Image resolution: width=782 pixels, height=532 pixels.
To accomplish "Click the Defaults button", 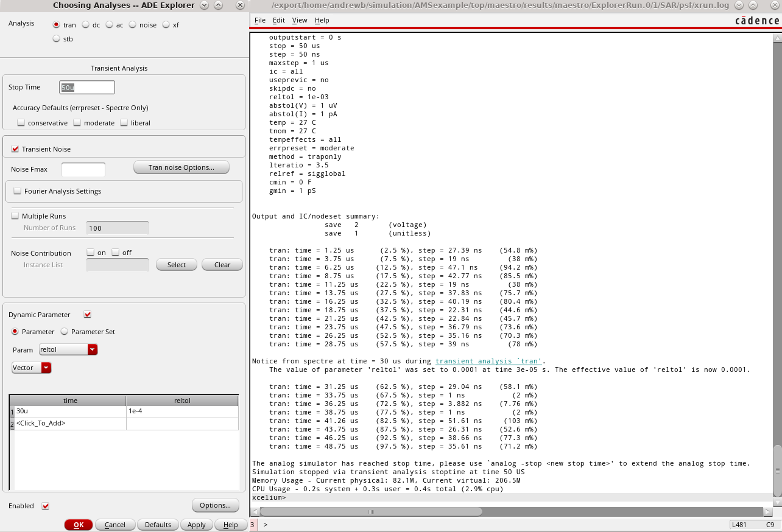I will (x=158, y=525).
